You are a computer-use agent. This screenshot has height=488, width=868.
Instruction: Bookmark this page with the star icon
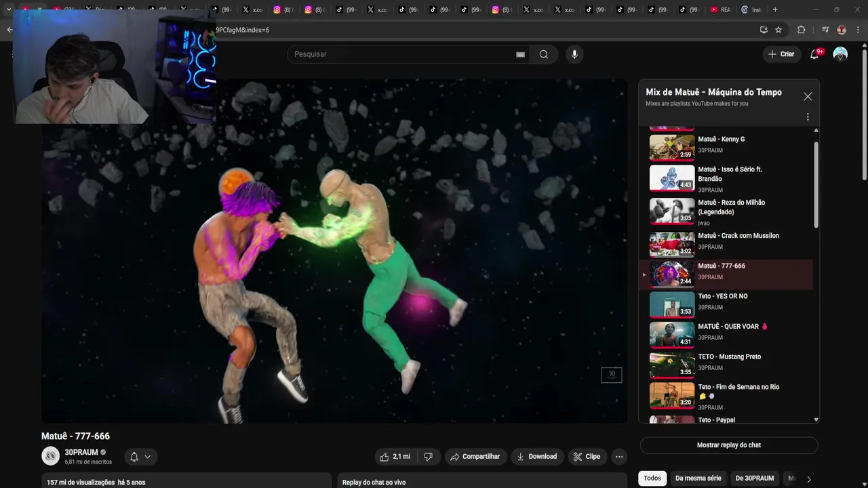pos(778,30)
